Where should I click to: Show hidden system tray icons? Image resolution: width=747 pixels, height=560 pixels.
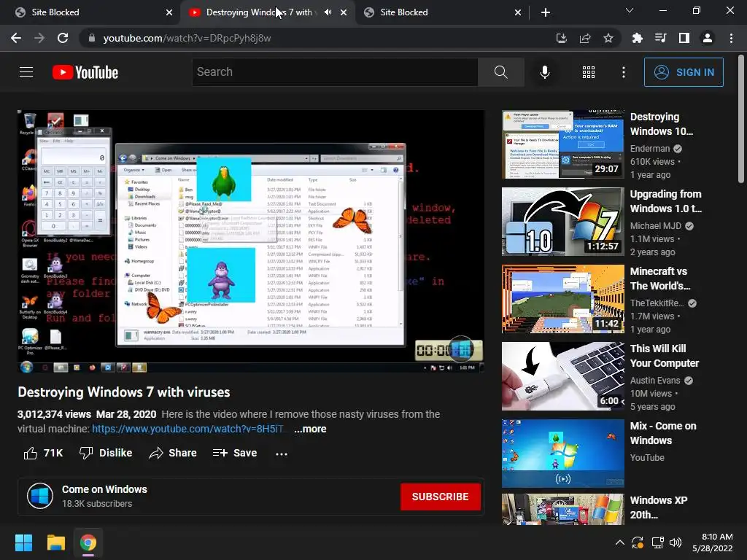tap(619, 542)
